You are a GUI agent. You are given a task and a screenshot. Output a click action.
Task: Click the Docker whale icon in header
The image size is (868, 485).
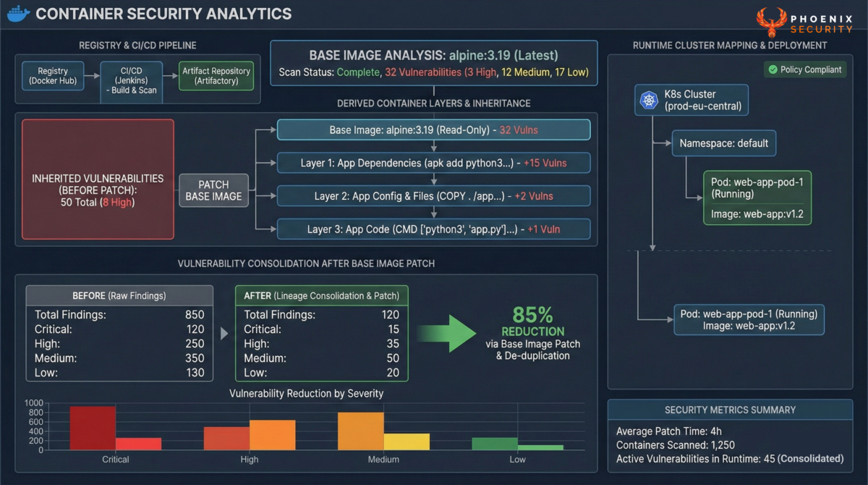click(17, 13)
